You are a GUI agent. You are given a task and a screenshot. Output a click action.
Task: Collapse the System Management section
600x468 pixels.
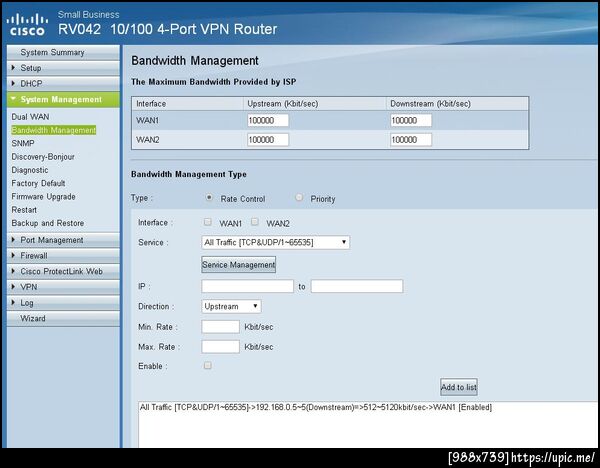pyautogui.click(x=63, y=99)
